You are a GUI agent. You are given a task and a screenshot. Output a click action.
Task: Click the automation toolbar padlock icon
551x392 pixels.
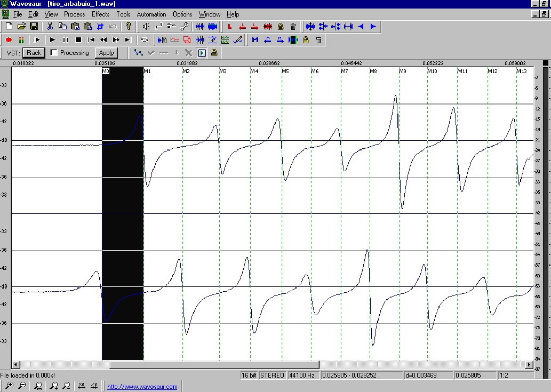click(214, 53)
